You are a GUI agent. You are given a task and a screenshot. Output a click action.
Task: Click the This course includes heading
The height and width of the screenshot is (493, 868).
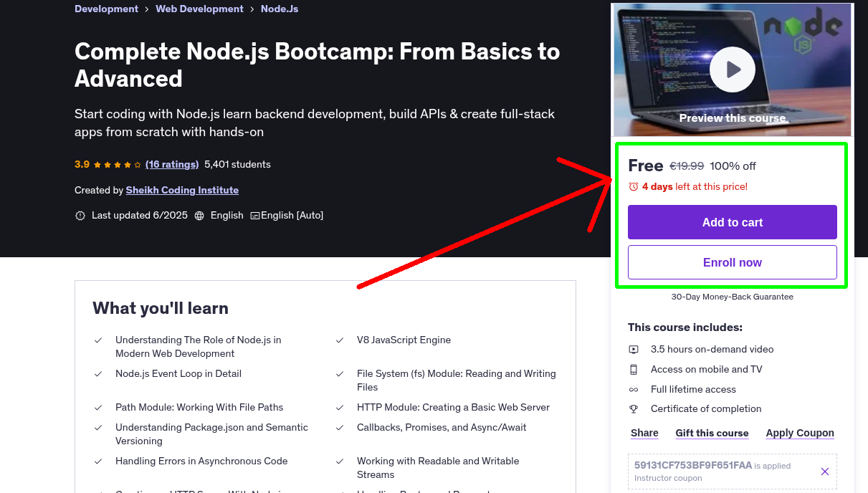click(x=685, y=327)
